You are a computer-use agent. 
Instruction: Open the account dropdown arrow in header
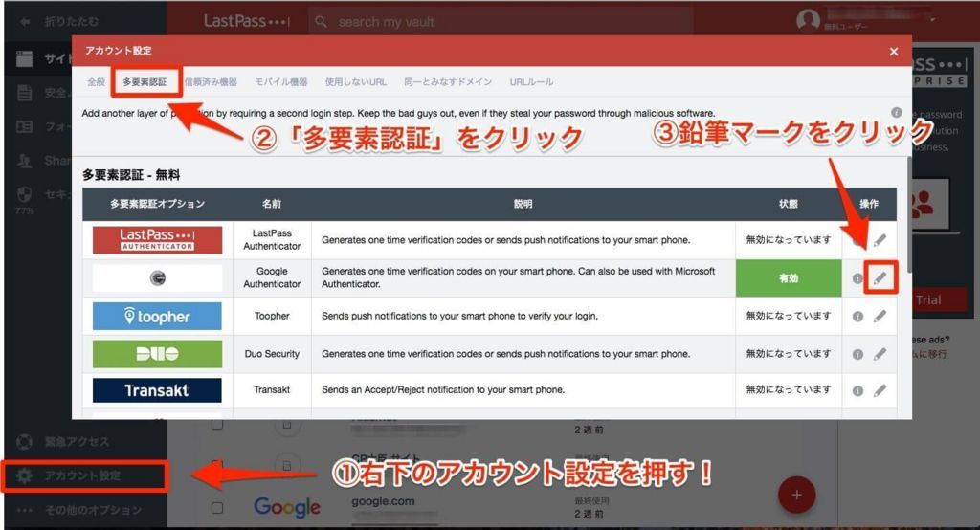[x=932, y=20]
